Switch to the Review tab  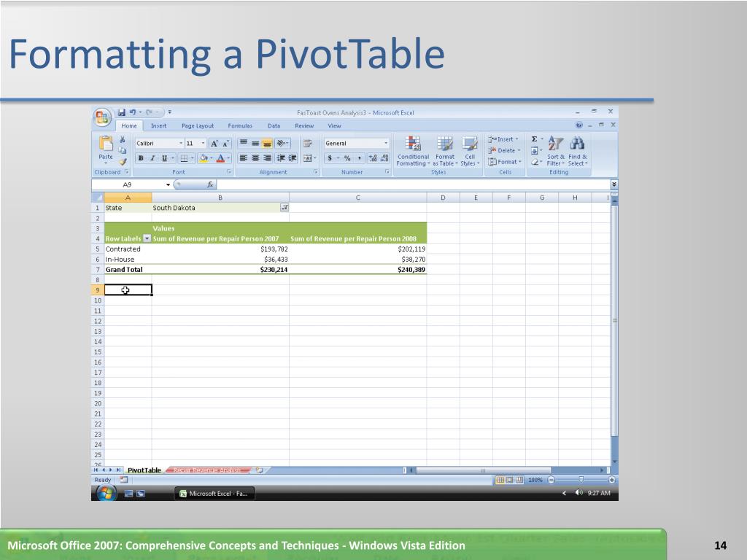click(304, 125)
